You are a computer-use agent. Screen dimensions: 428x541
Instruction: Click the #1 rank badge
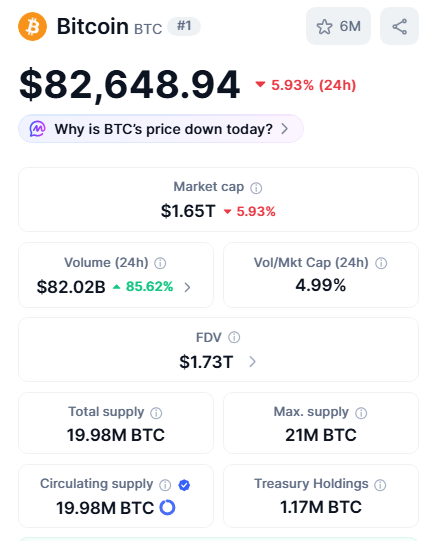pyautogui.click(x=184, y=26)
